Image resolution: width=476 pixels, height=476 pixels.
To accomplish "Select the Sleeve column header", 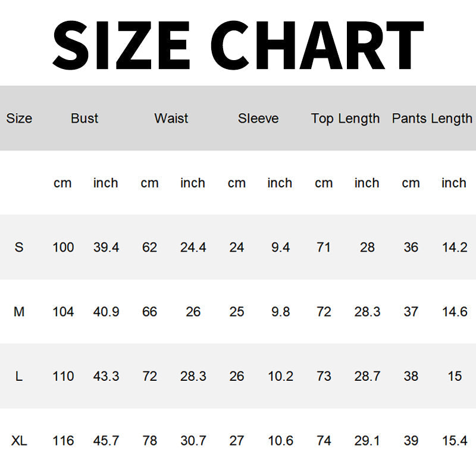I will tap(258, 118).
